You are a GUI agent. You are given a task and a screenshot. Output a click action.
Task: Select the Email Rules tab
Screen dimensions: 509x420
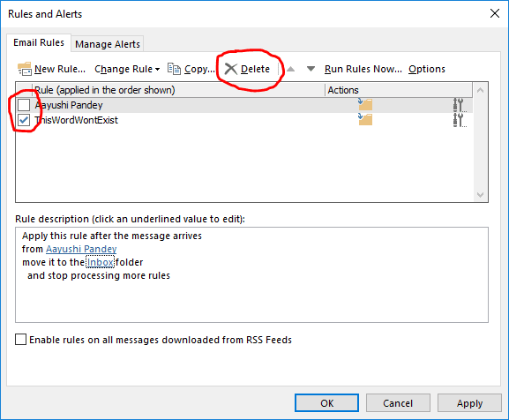pos(39,42)
